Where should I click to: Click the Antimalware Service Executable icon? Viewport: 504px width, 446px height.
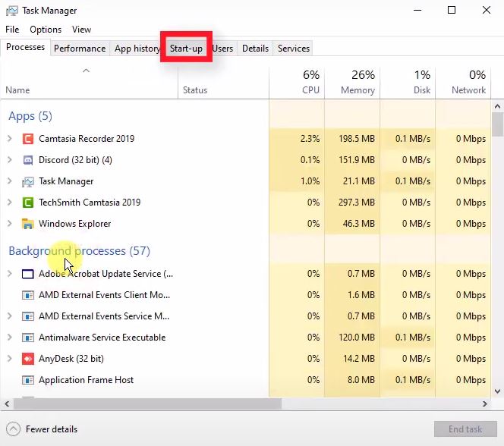pos(28,338)
